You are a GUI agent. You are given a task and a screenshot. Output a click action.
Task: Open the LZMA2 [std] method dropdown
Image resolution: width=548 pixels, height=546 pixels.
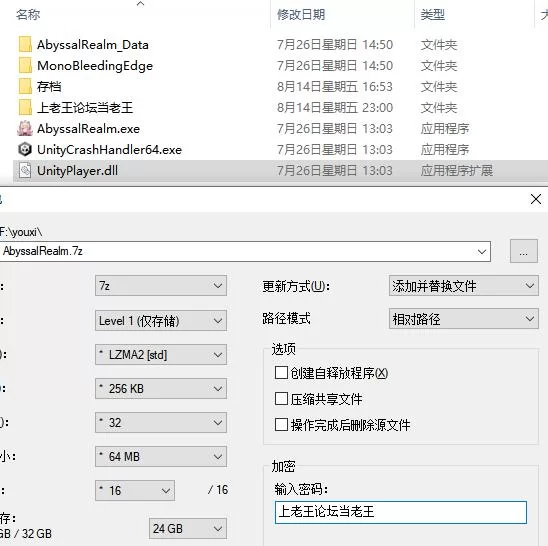pos(161,354)
